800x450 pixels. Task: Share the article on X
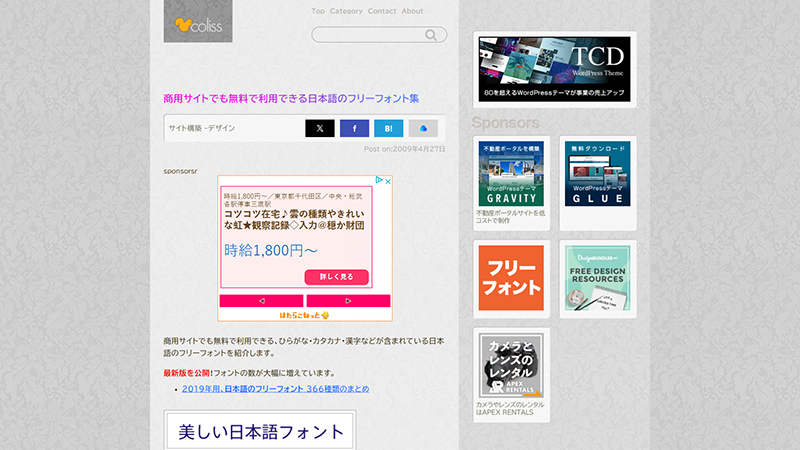pyautogui.click(x=319, y=128)
